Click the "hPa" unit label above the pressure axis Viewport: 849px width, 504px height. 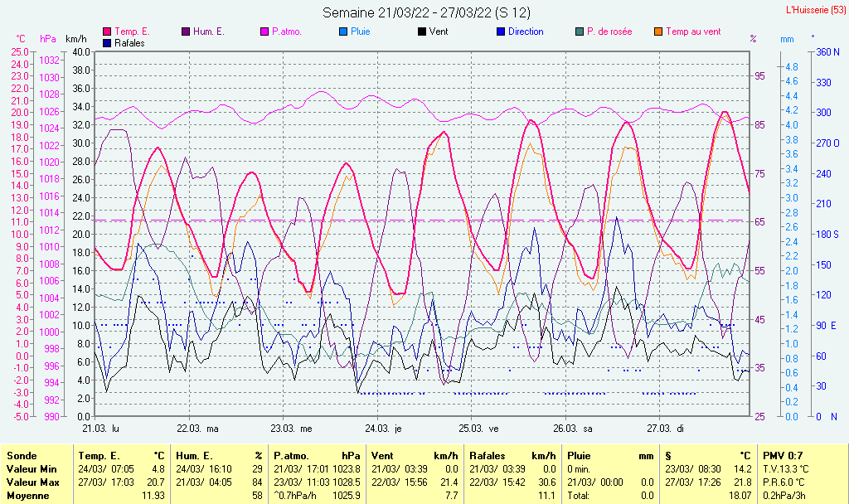tap(48, 39)
